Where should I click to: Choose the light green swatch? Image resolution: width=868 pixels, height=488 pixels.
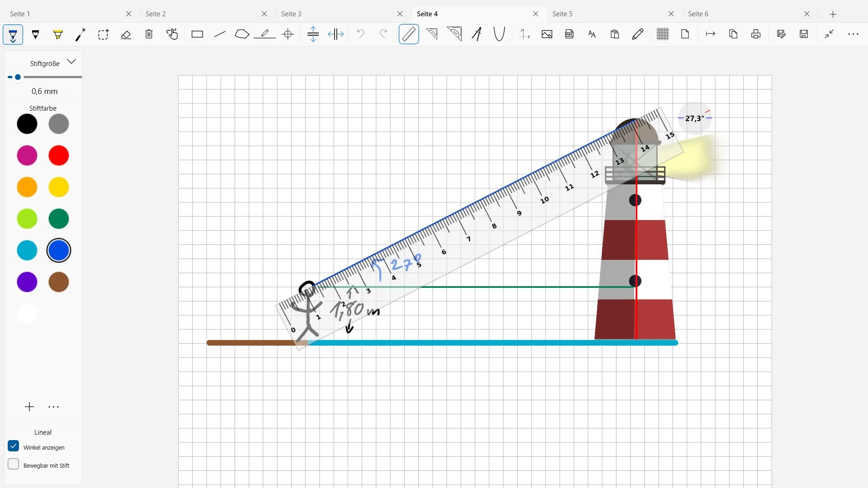27,219
